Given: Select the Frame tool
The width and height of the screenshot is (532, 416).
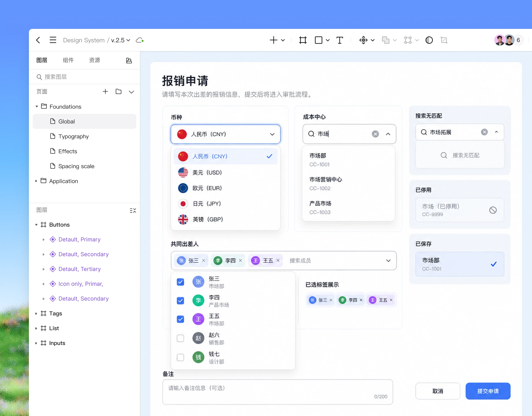Looking at the screenshot, I should pos(303,40).
